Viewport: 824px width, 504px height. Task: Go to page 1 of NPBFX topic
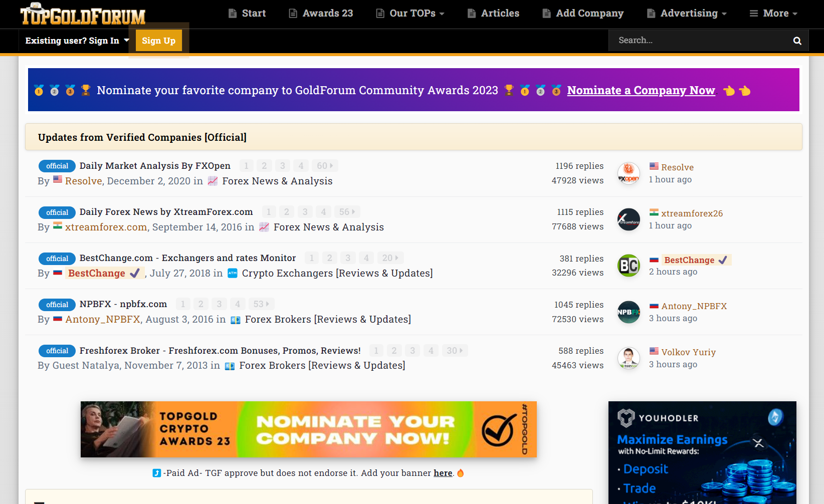(183, 304)
